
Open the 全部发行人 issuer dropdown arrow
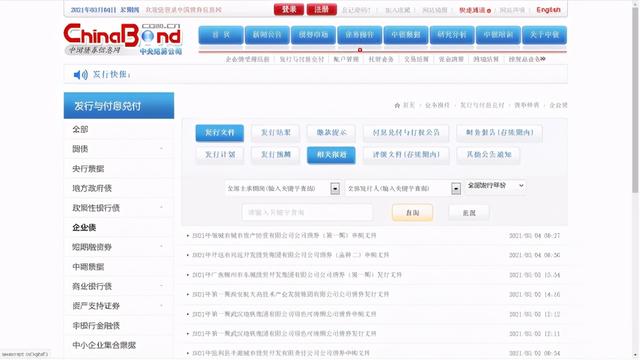pyautogui.click(x=456, y=189)
